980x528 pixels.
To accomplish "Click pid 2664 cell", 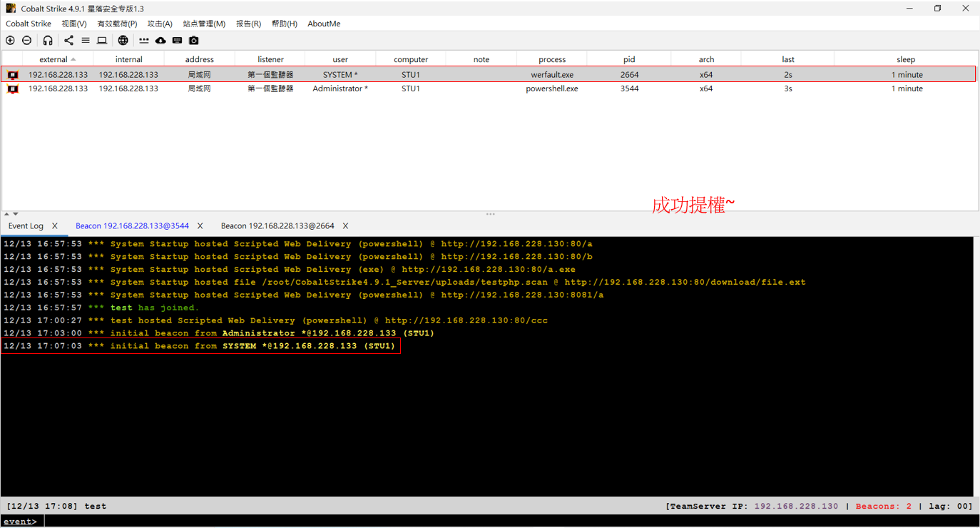I will tap(629, 75).
